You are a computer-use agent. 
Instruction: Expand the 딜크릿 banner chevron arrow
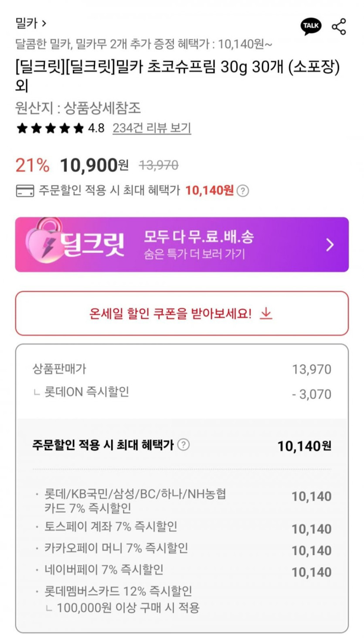(x=330, y=245)
